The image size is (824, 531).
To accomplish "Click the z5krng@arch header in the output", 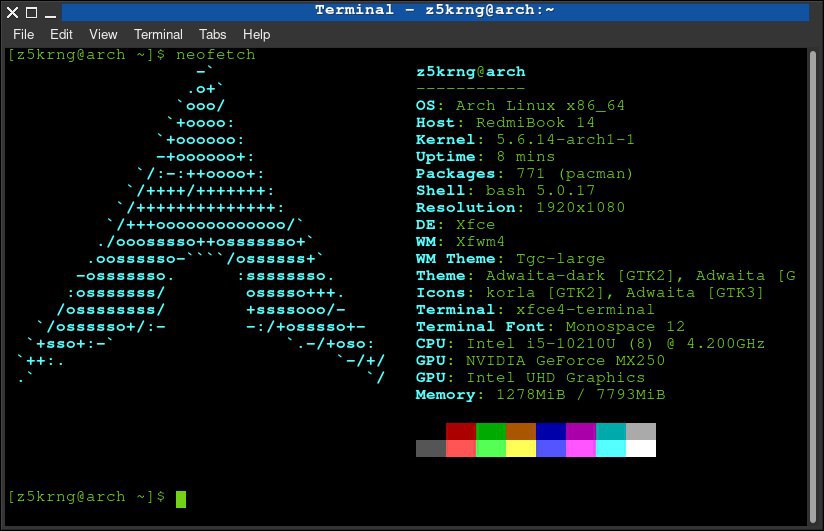I will point(471,72).
